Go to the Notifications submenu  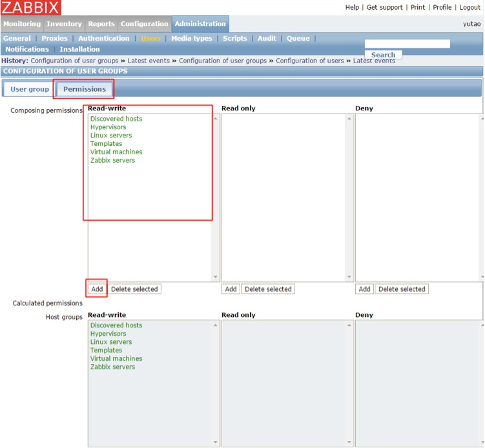pyautogui.click(x=27, y=49)
